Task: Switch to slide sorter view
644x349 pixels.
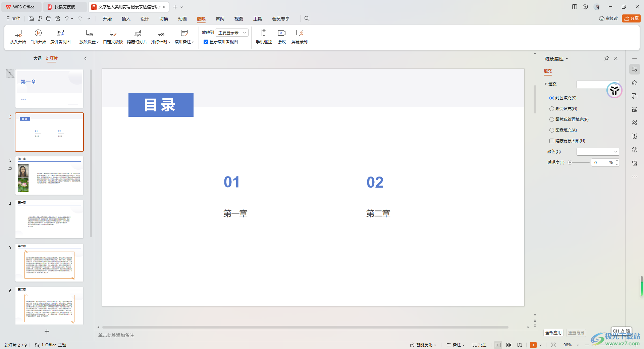Action: (509, 345)
